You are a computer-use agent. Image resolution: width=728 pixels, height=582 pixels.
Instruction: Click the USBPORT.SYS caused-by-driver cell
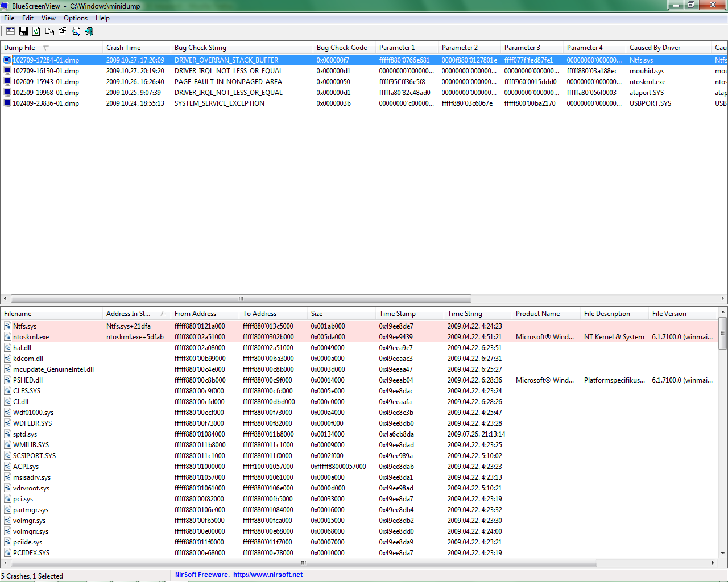coord(650,103)
